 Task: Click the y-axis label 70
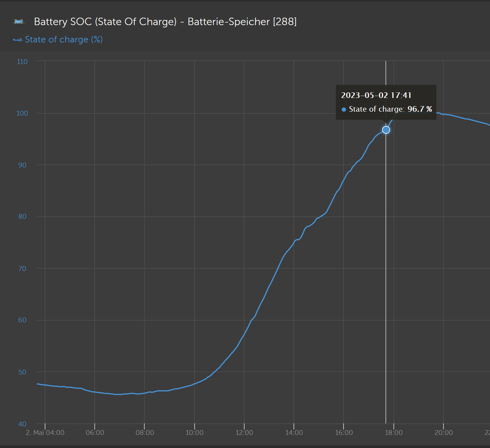pos(22,269)
